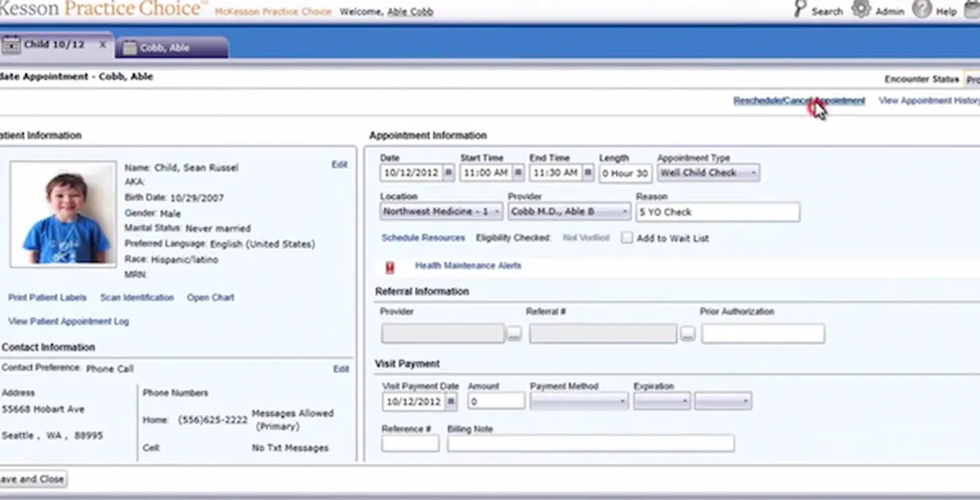Enable the Add to Wait List checkbox
This screenshot has width=980, height=500.
tap(627, 238)
